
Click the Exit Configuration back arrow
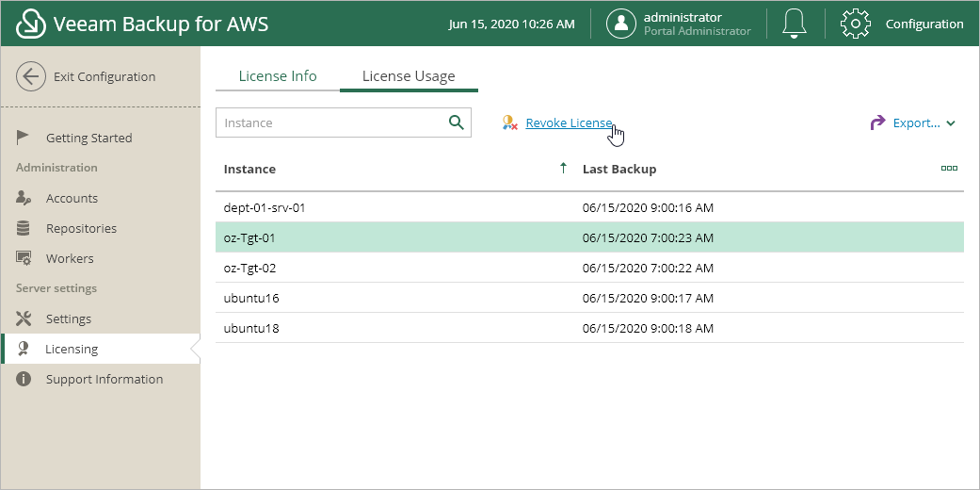pyautogui.click(x=31, y=76)
